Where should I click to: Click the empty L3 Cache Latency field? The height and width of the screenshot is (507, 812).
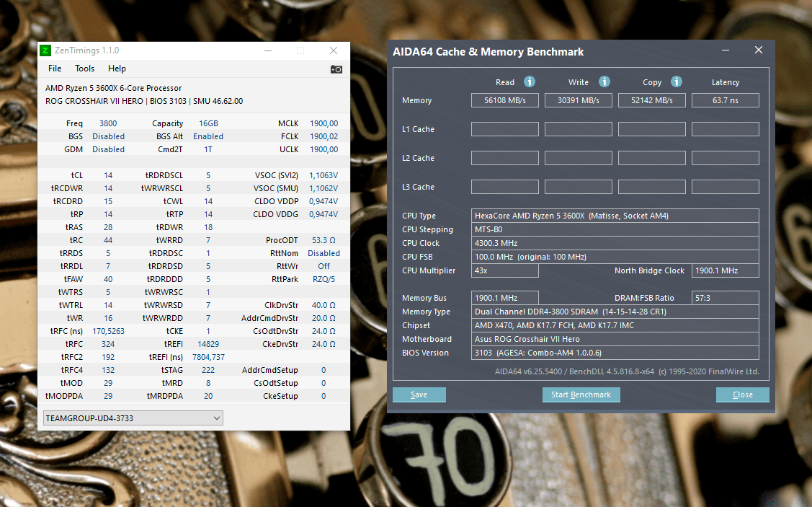click(x=726, y=187)
